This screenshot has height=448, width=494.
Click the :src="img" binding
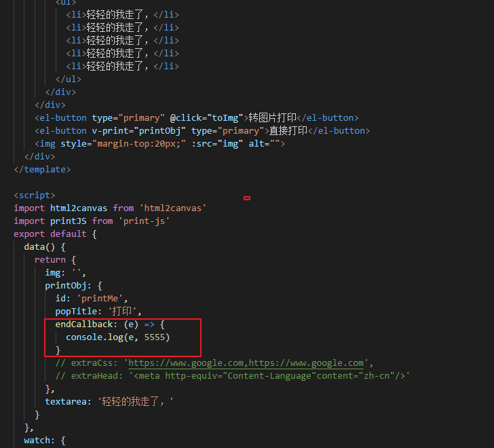217,144
